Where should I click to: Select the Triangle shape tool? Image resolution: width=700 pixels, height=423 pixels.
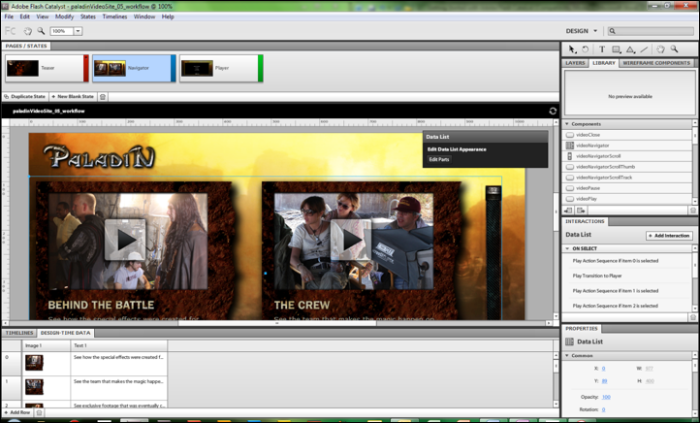[x=630, y=50]
